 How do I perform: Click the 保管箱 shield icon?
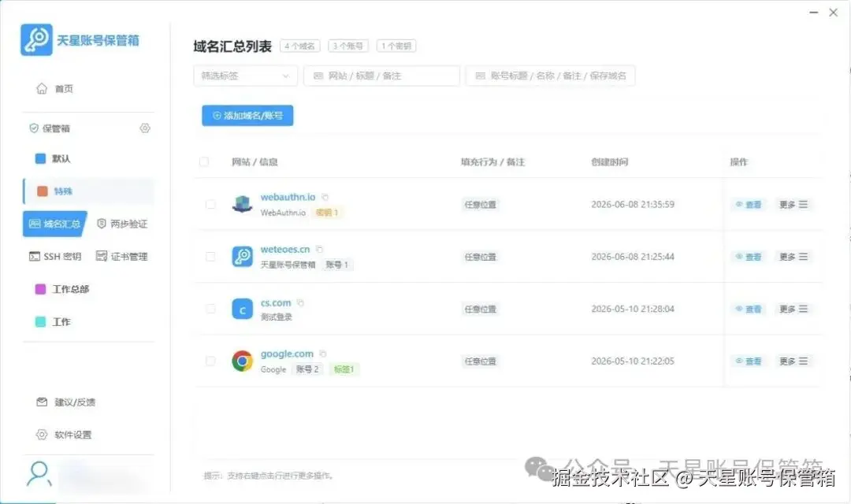coord(34,128)
